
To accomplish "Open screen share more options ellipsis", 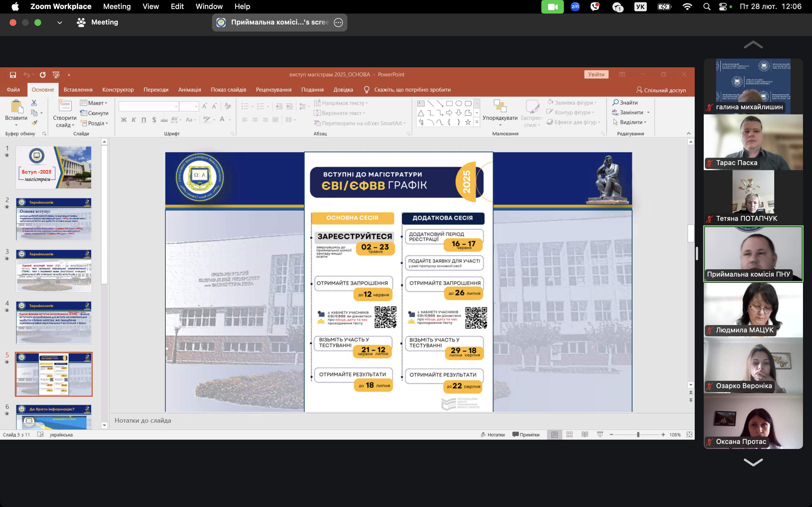I will tap(338, 23).
